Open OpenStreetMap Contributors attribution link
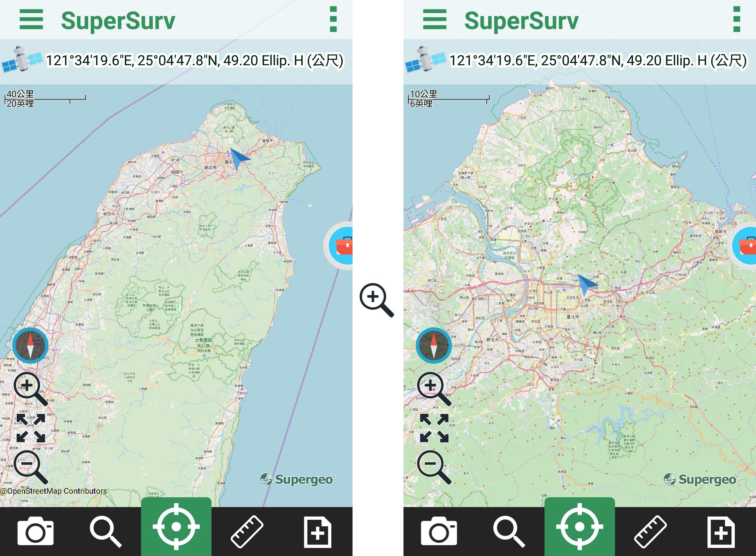 (x=54, y=491)
